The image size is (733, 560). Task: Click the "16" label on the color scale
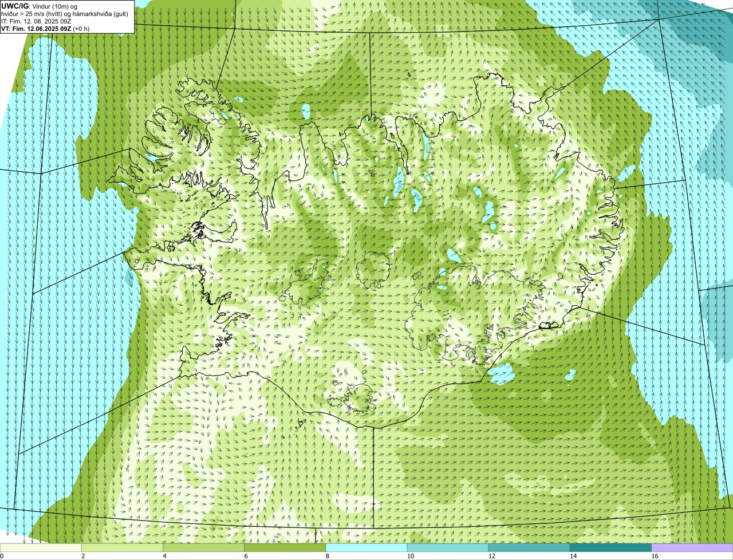tap(655, 556)
